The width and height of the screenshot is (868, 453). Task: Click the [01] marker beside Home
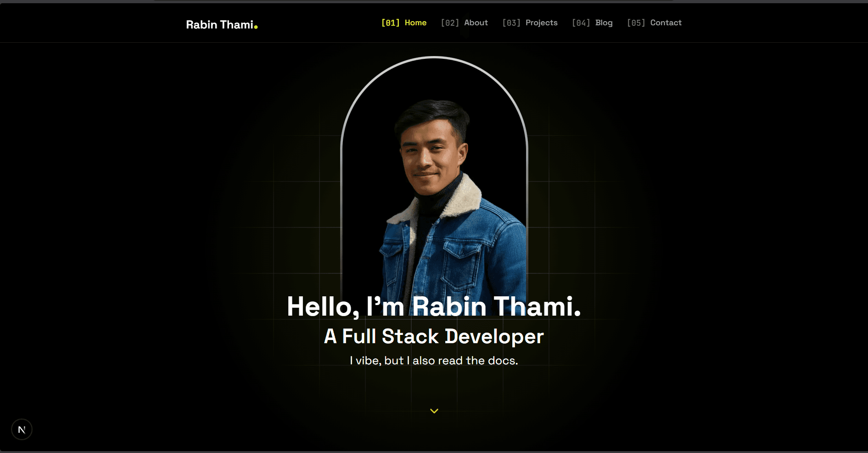click(x=391, y=22)
